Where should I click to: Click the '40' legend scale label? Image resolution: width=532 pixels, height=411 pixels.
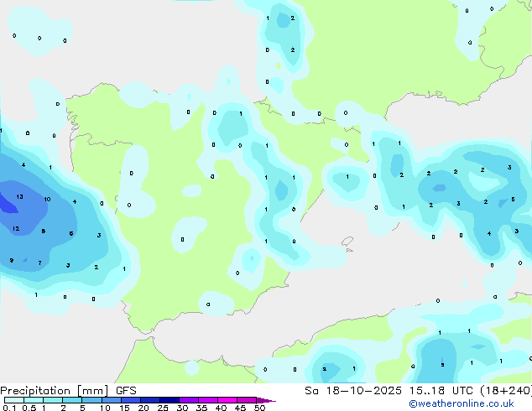(x=221, y=408)
